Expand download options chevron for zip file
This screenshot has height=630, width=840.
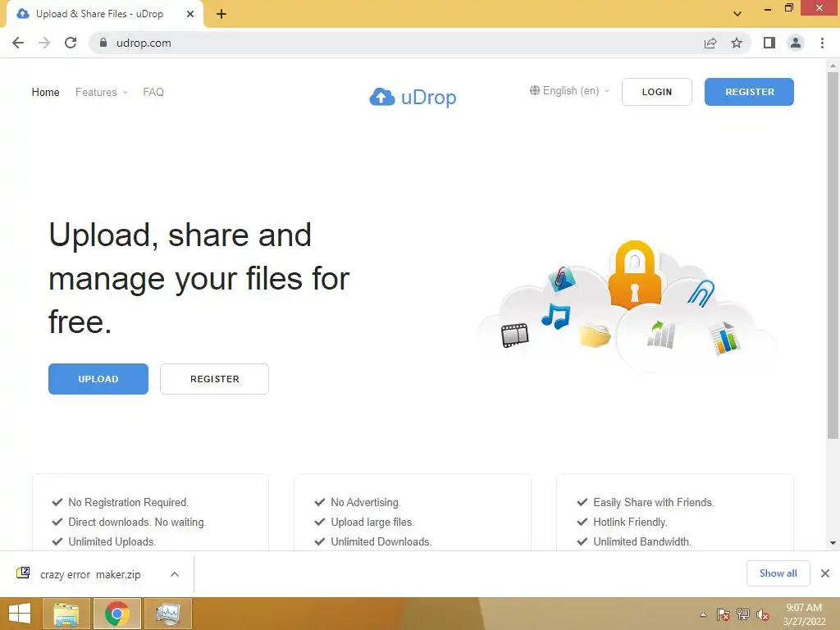(x=175, y=574)
